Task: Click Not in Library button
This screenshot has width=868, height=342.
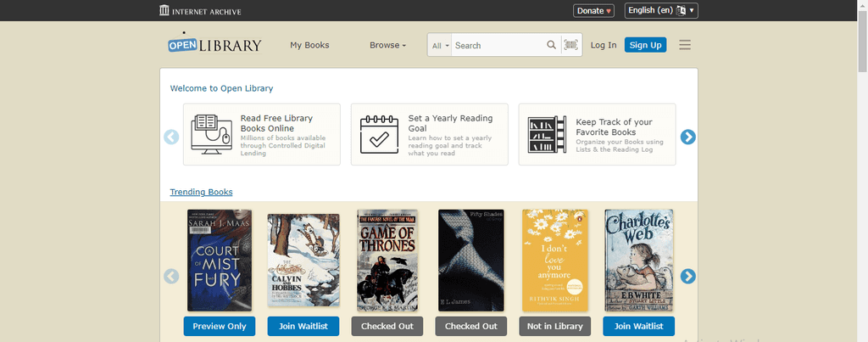Action: [x=554, y=326]
